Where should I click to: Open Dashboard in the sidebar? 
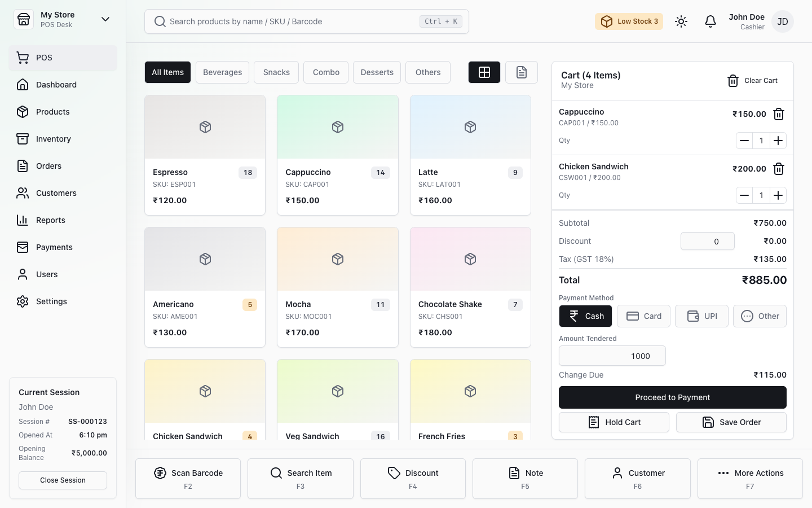[x=63, y=85]
